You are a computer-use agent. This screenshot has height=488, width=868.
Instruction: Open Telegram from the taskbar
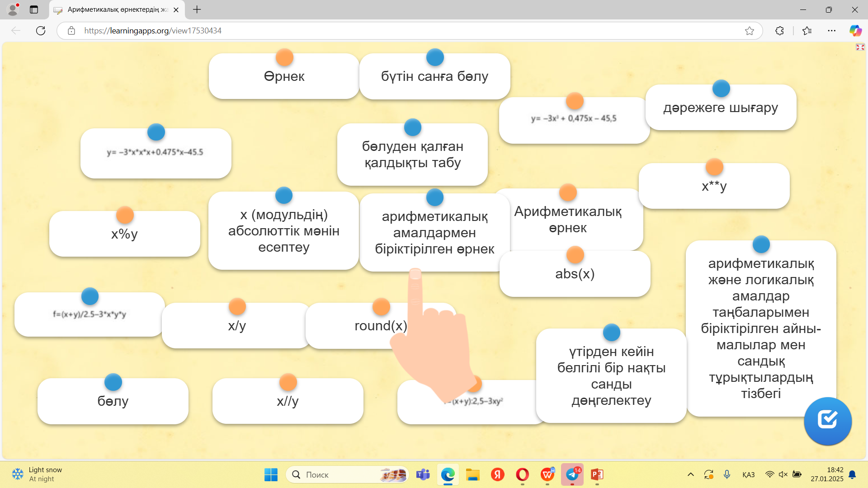tap(572, 474)
